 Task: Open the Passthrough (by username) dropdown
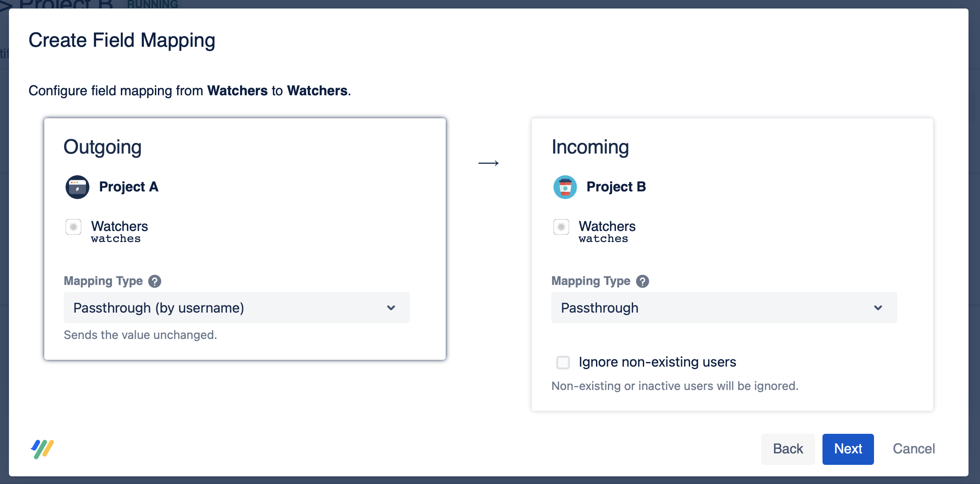[x=236, y=307]
